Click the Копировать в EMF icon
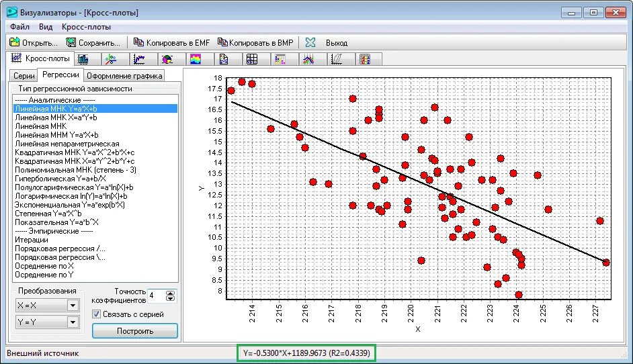 pos(138,42)
